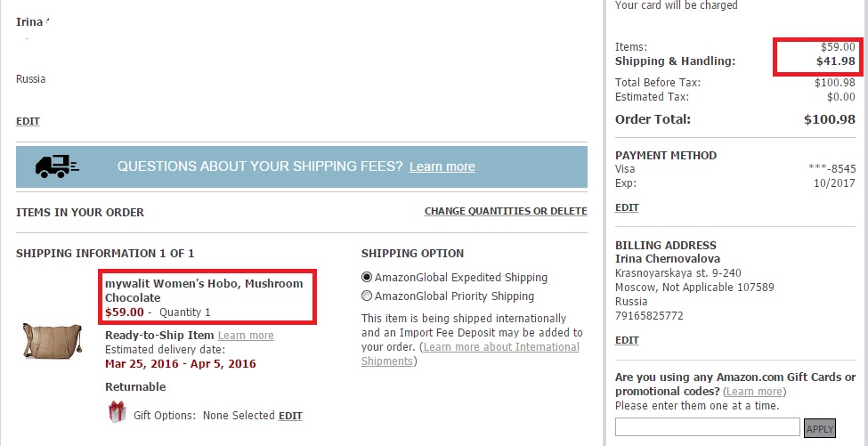Click the Order Total amount $100.98
This screenshot has width=868, height=446.
829,119
